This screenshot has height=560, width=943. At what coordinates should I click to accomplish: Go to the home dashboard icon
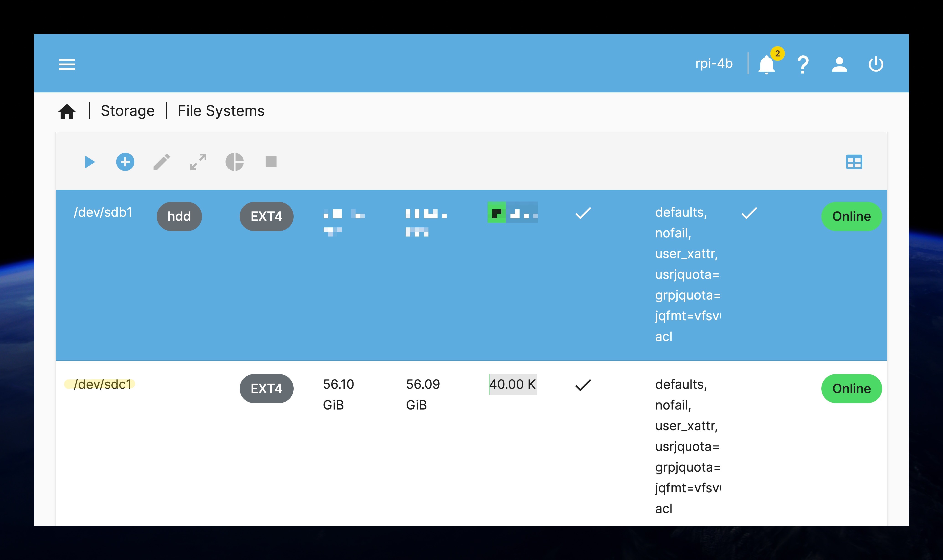[x=67, y=111]
